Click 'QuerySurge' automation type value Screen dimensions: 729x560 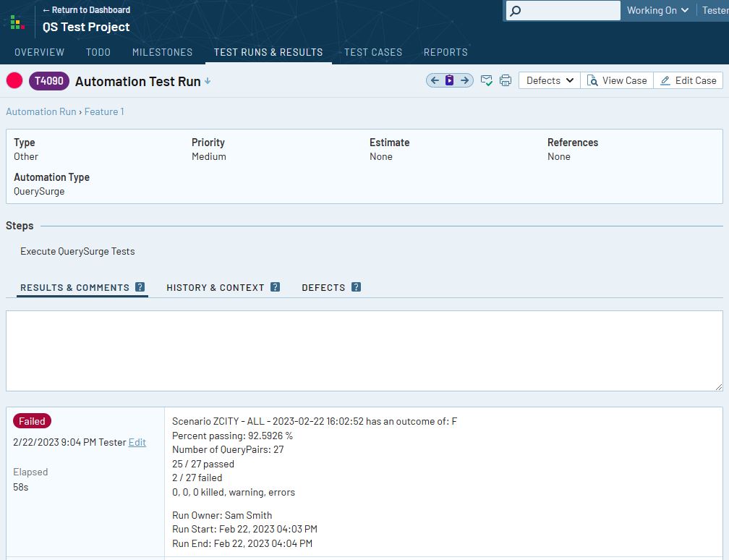pyautogui.click(x=39, y=191)
